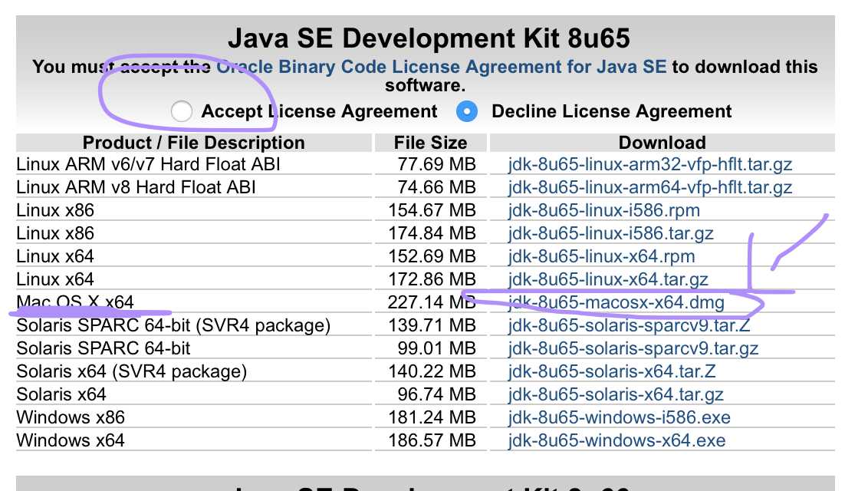Download jdk-8u65-windows-i586.exe

pyautogui.click(x=619, y=417)
